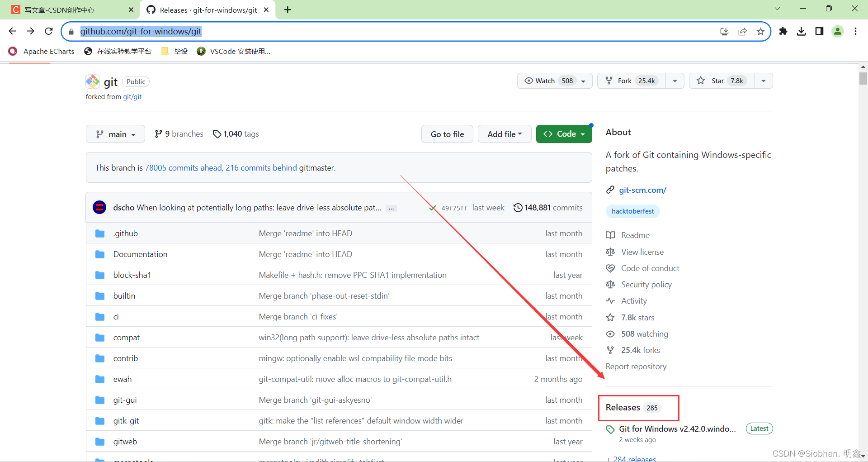Screen dimensions: 868x462
Task: Click the browser forward arrow
Action: (x=31, y=31)
